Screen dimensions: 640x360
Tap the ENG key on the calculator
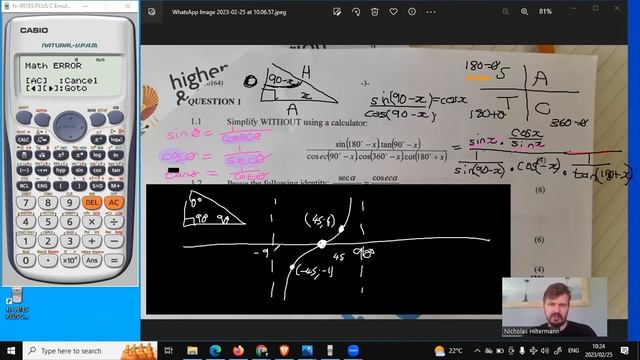(x=42, y=186)
